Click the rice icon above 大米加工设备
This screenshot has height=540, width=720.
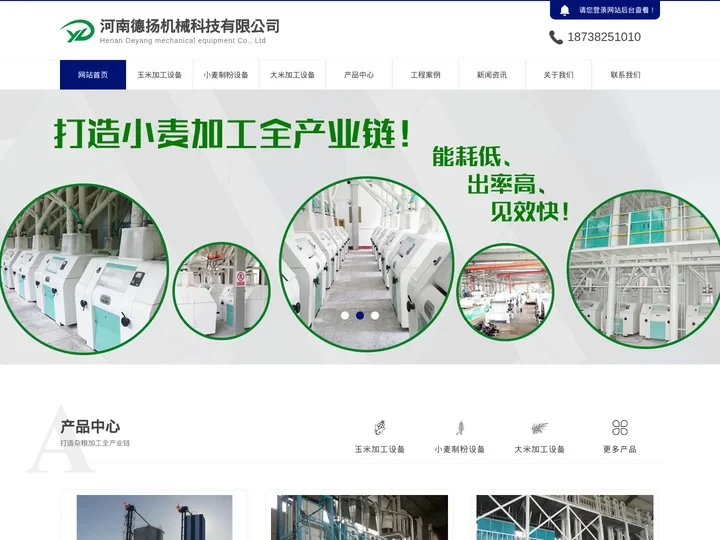[x=540, y=428]
